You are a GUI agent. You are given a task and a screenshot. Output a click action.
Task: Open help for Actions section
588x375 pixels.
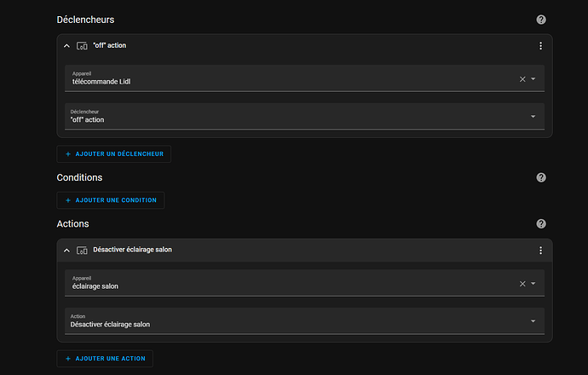(x=541, y=224)
